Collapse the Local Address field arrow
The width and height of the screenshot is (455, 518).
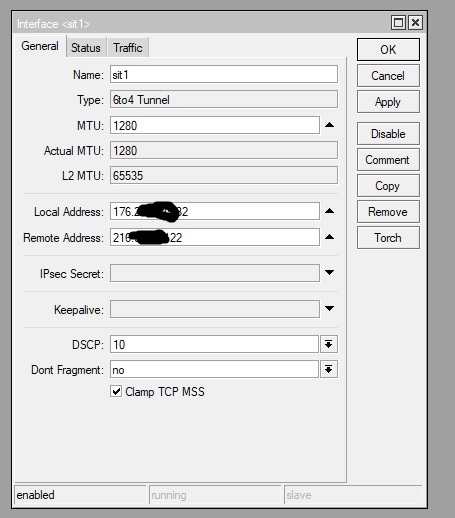coord(329,211)
